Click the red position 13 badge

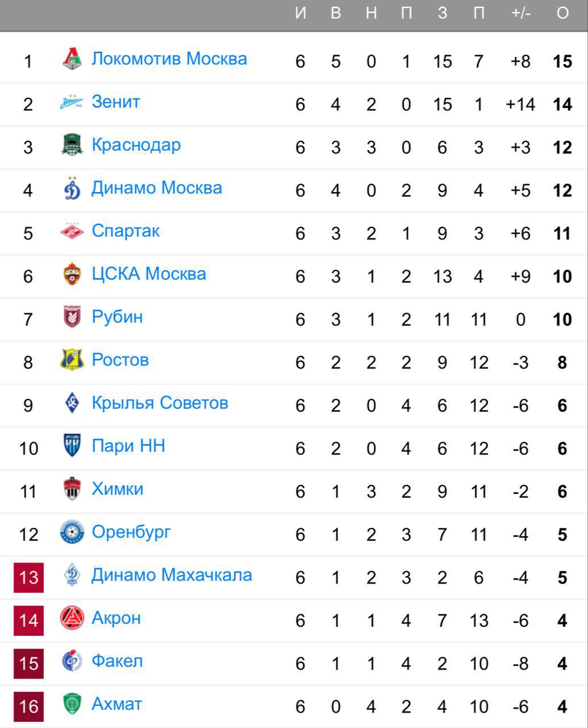28,577
